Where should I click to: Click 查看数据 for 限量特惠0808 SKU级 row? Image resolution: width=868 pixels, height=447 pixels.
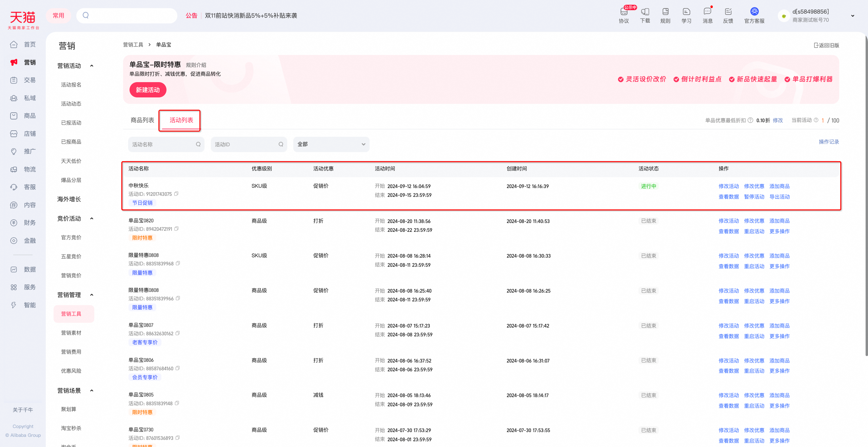coord(729,266)
